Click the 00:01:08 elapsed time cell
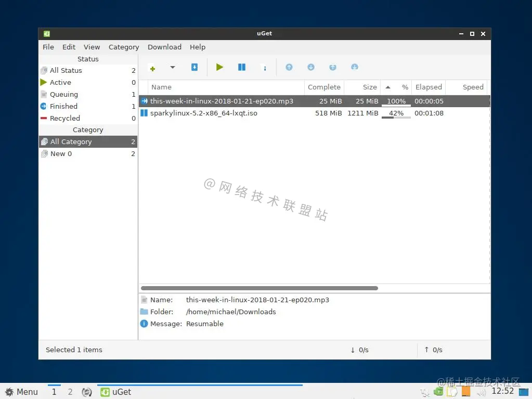The width and height of the screenshot is (532, 399). tap(429, 113)
